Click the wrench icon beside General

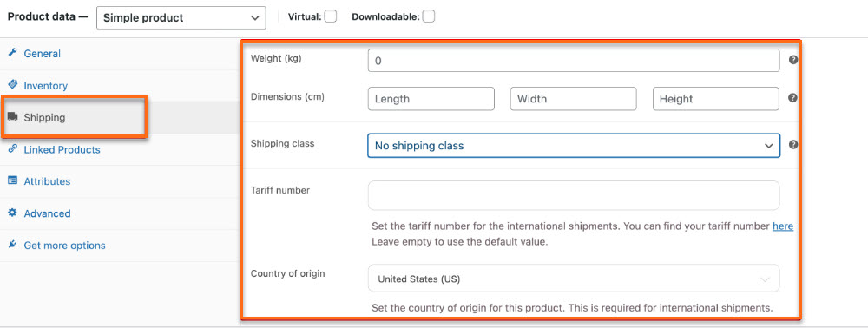pyautogui.click(x=12, y=53)
